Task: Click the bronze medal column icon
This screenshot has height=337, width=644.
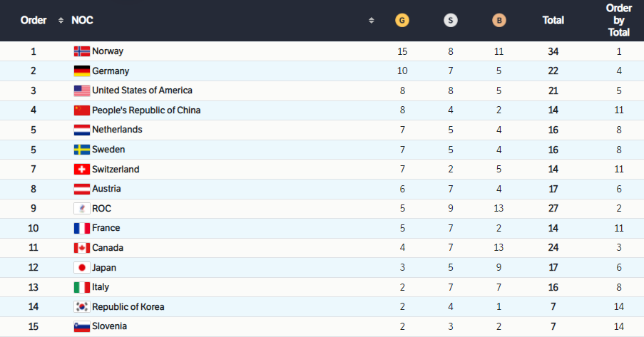Action: click(499, 21)
